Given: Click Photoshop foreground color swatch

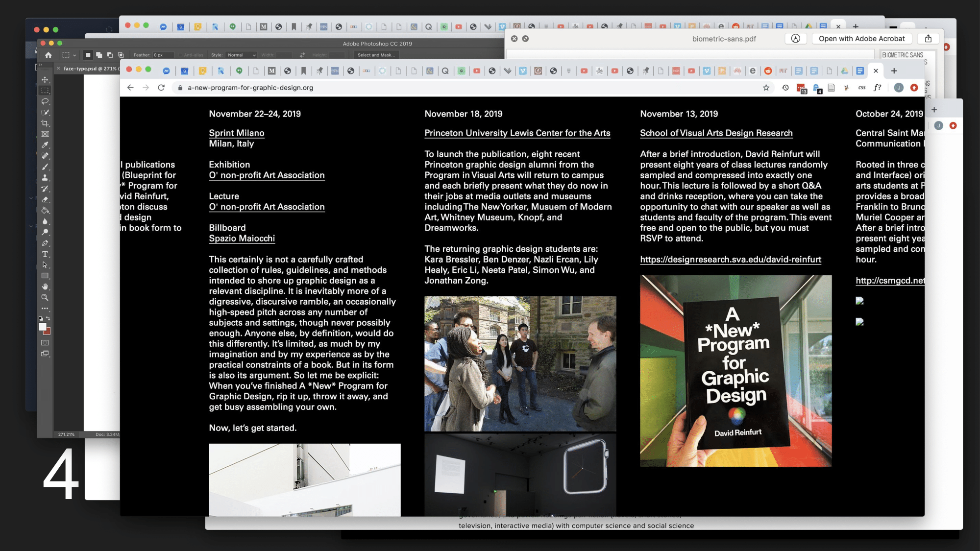Looking at the screenshot, I should click(43, 327).
